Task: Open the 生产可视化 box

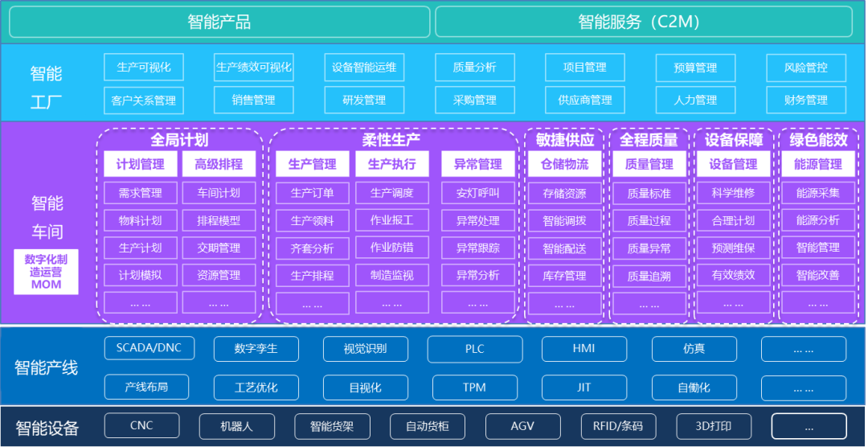Action: (x=144, y=68)
